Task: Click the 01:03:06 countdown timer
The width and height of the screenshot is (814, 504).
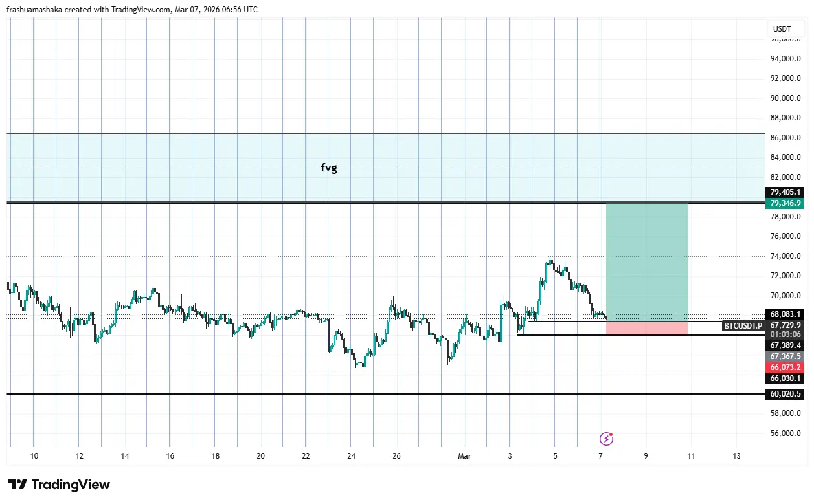Action: [786, 334]
